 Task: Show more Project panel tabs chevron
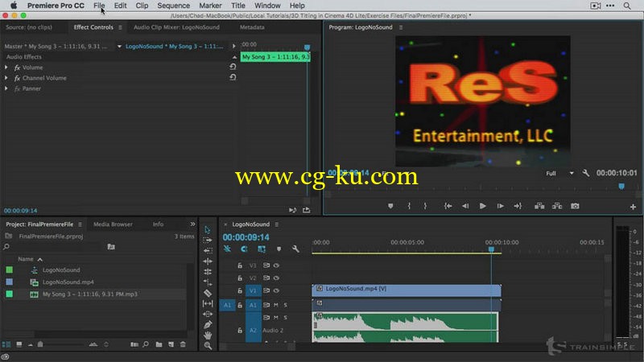[192, 224]
